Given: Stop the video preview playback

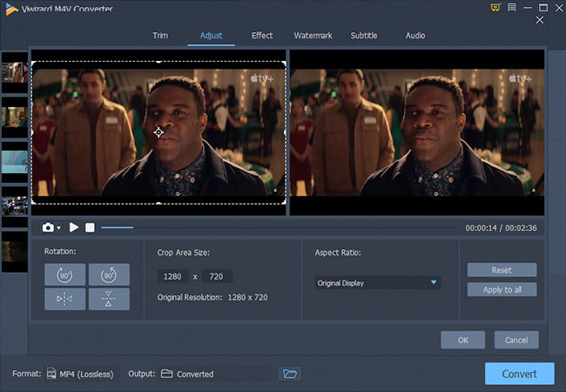Looking at the screenshot, I should click(x=89, y=227).
